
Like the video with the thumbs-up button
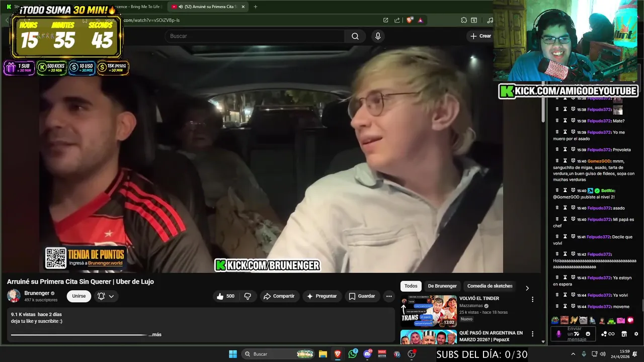point(225,296)
